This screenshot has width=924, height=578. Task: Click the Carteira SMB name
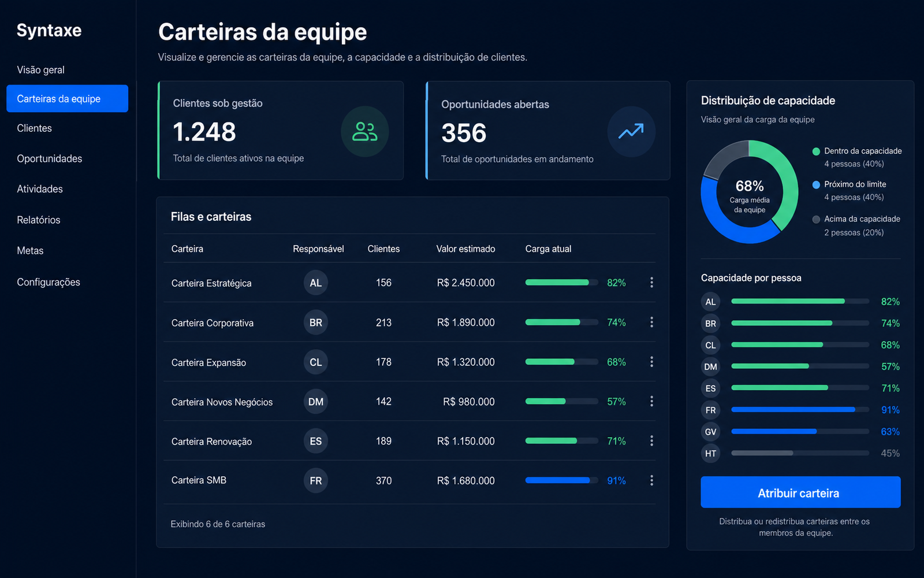199,480
